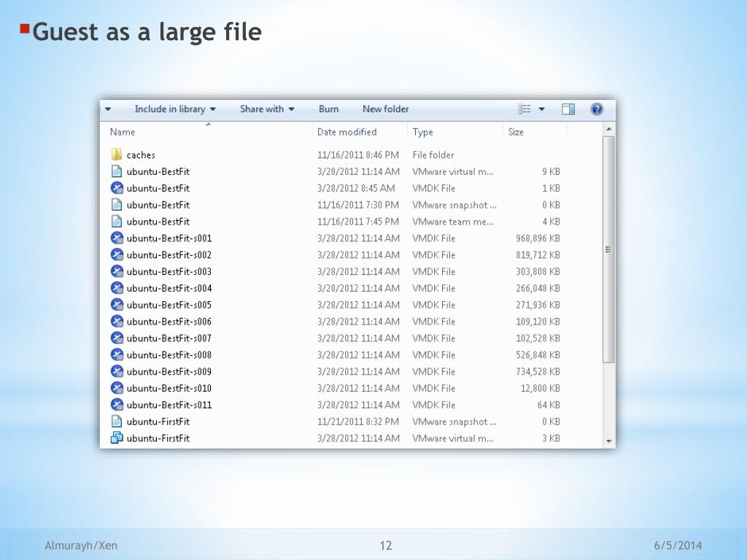Click the File folder type text
This screenshot has height=560, width=747.
pos(433,155)
